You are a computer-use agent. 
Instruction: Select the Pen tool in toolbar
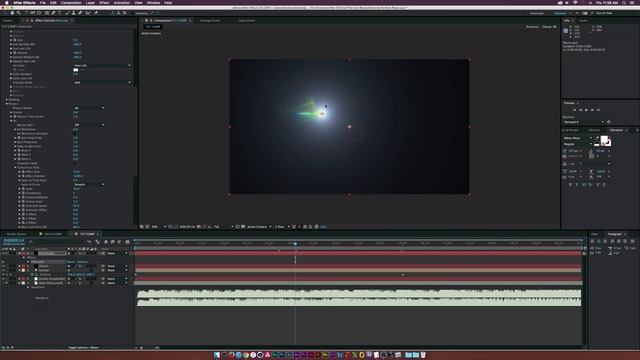tap(53, 13)
